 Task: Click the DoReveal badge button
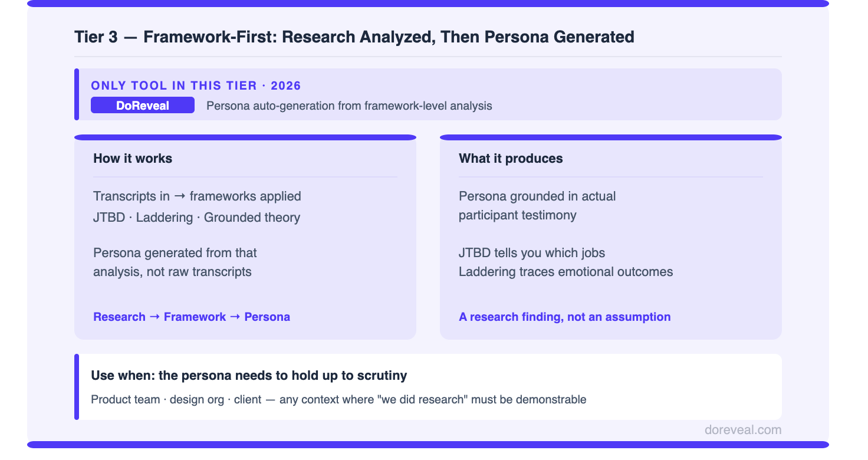click(x=143, y=105)
